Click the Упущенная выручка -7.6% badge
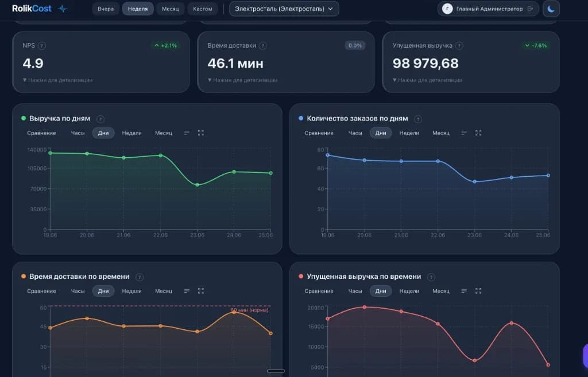 click(536, 45)
